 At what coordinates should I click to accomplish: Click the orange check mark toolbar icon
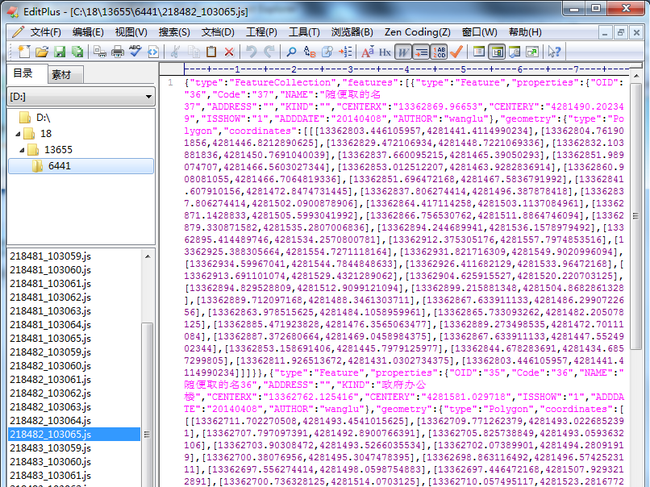tap(456, 52)
